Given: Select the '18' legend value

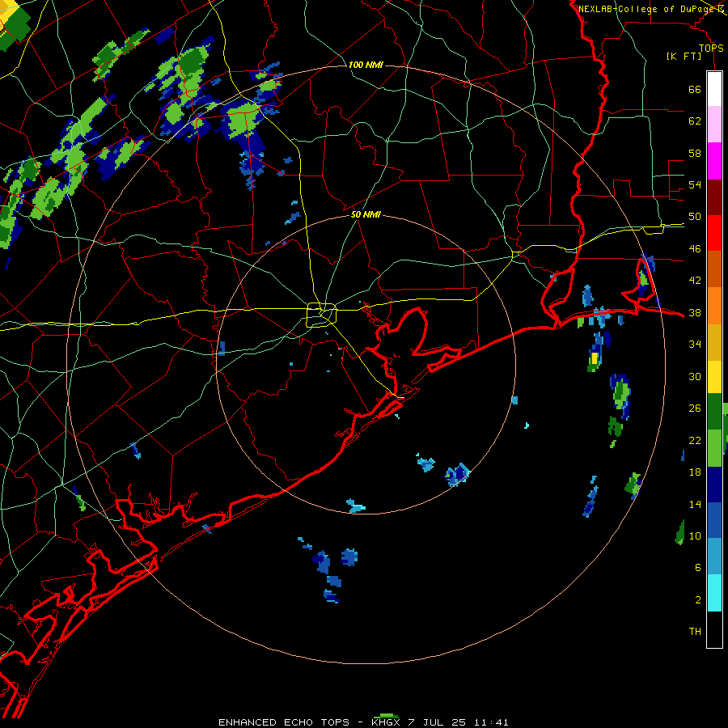Looking at the screenshot, I should pyautogui.click(x=695, y=472).
